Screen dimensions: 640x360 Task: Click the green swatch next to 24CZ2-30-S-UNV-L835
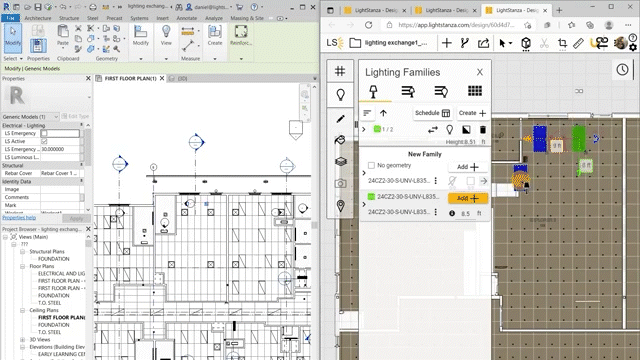371,197
